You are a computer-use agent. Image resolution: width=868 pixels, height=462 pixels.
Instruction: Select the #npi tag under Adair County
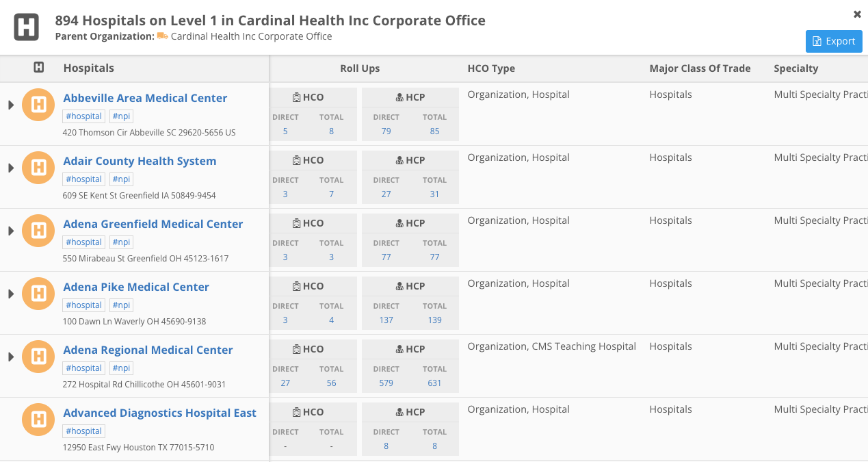point(121,179)
